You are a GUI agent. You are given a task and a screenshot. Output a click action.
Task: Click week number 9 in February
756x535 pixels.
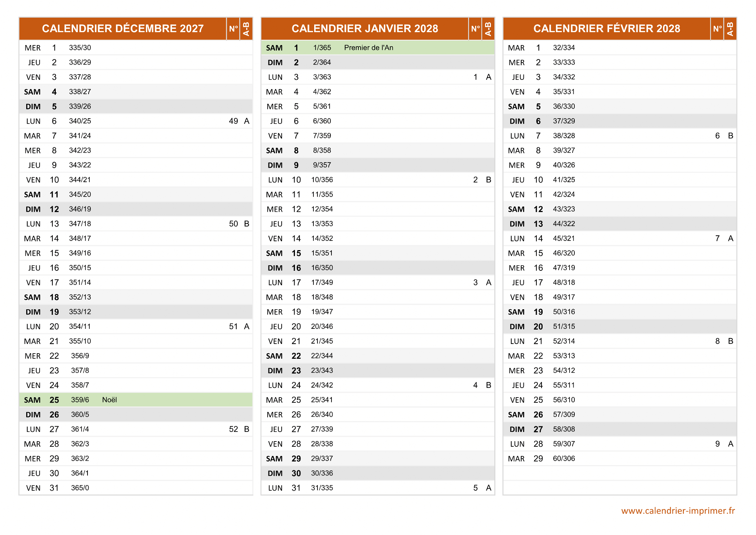[717, 444]
